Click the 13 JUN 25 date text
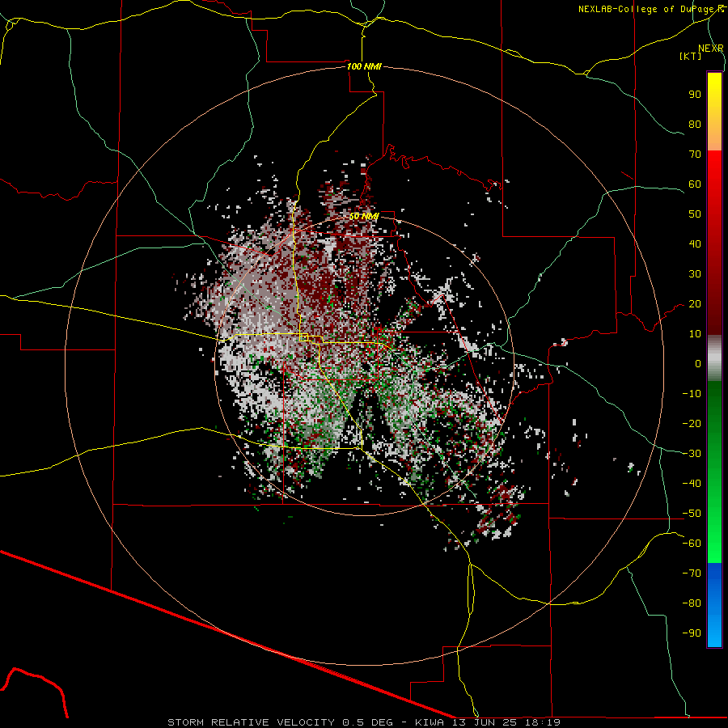The width and height of the screenshot is (728, 728). [485, 722]
